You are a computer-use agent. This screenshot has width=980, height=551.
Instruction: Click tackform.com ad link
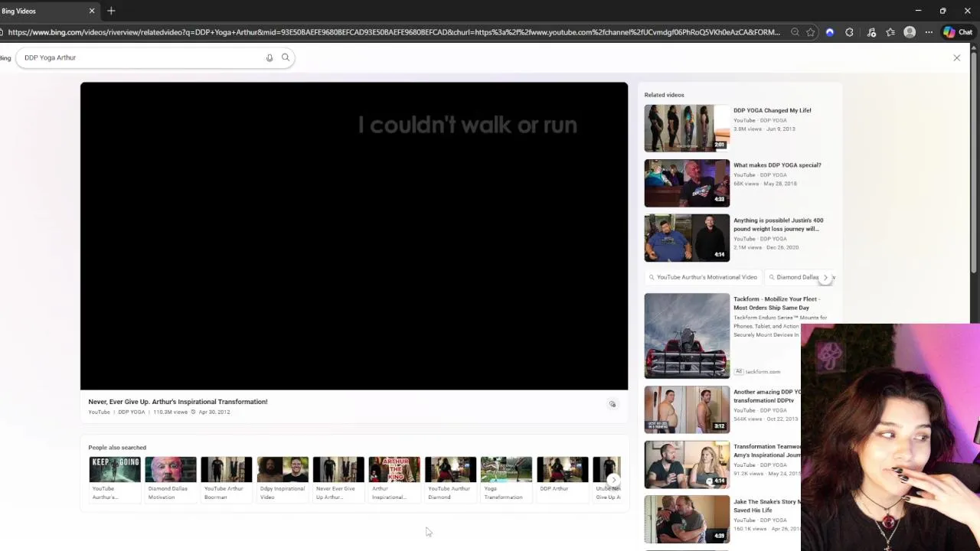pyautogui.click(x=763, y=371)
